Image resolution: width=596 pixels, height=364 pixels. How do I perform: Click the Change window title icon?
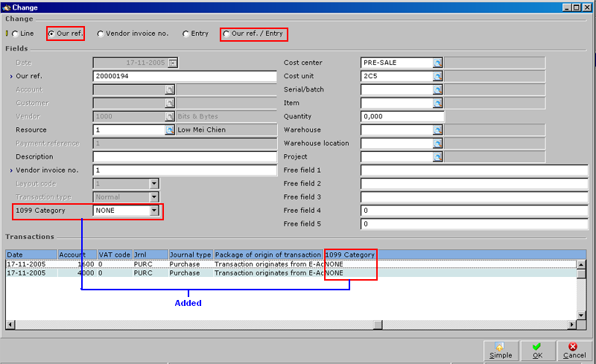pyautogui.click(x=6, y=7)
